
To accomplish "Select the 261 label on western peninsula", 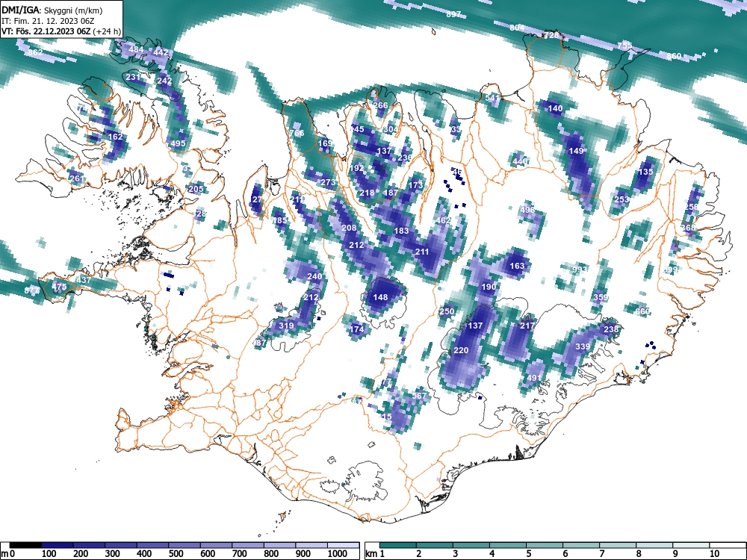I will (x=77, y=179).
